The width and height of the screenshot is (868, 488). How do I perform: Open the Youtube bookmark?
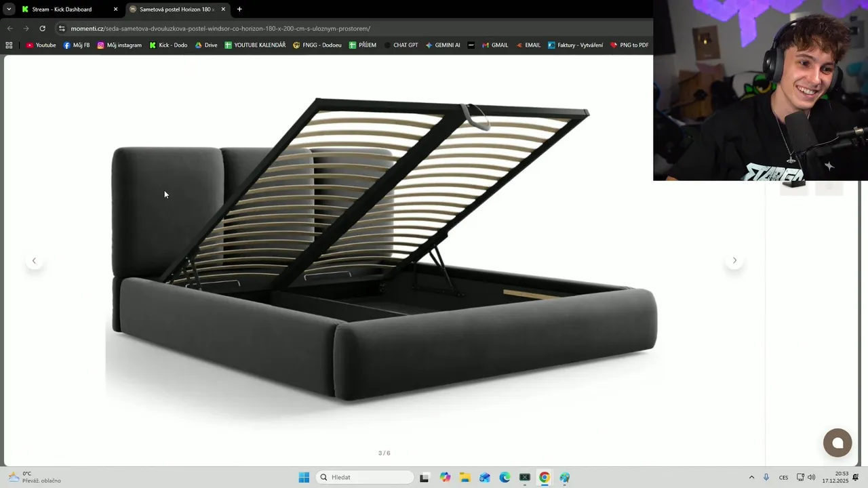(41, 45)
